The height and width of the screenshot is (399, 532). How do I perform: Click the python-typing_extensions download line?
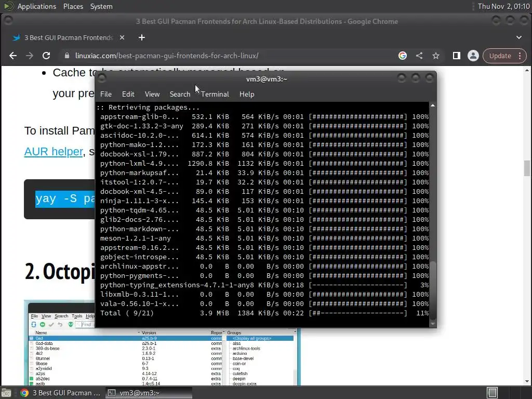pyautogui.click(x=264, y=285)
